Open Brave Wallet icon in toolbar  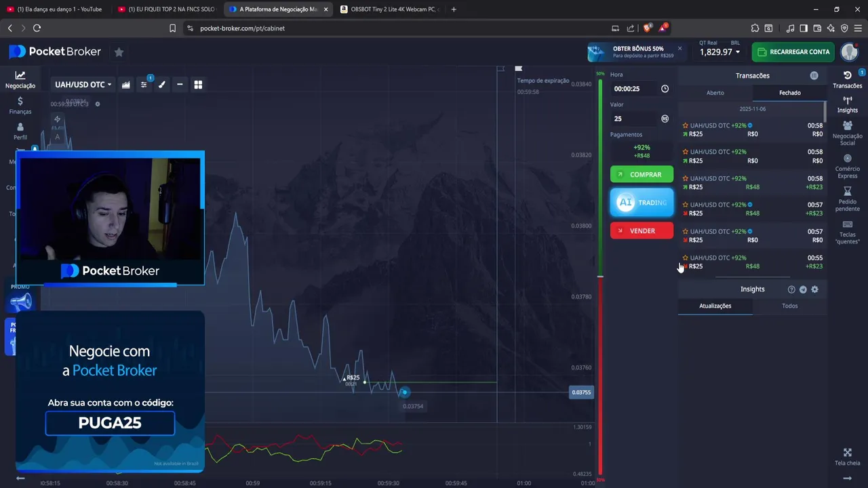point(817,28)
